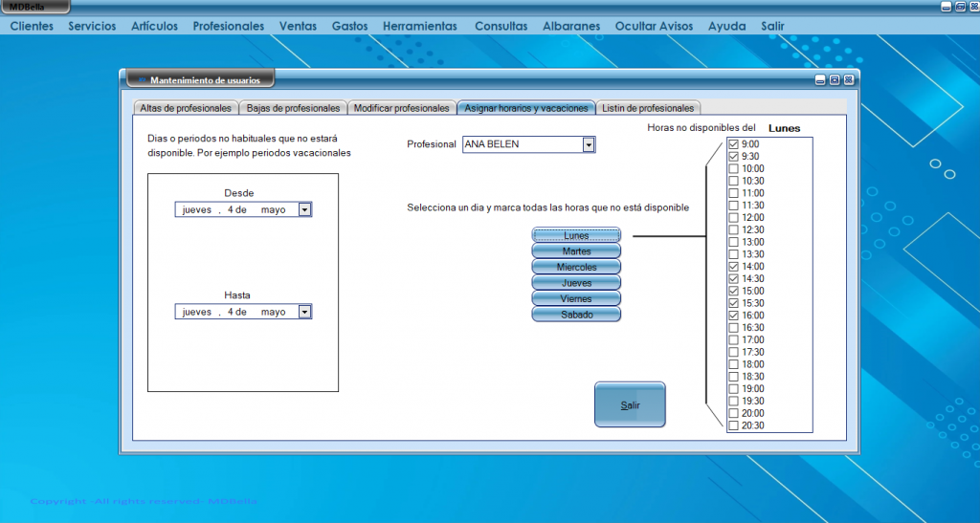Click Ocultar Avisos in menu bar
The image size is (980, 523).
pos(654,26)
